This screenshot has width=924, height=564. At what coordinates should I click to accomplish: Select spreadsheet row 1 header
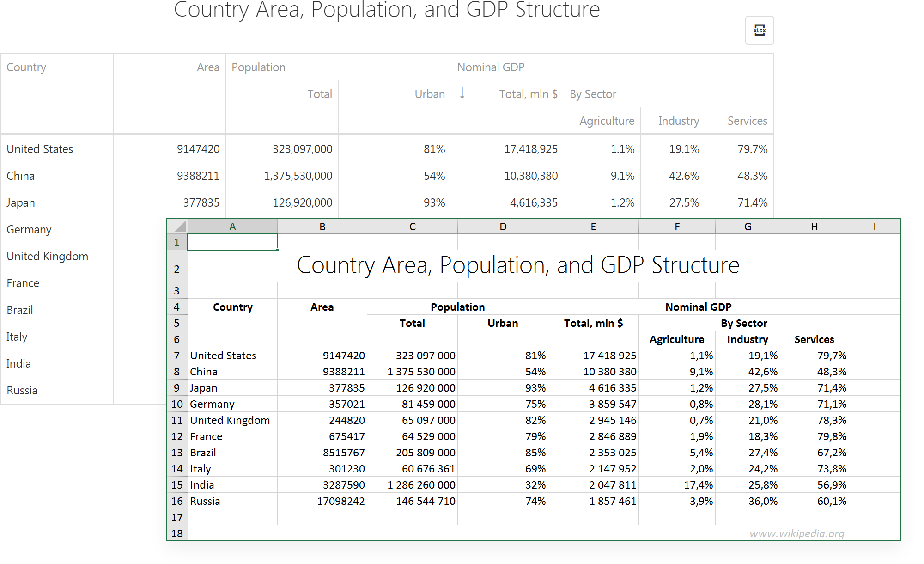[177, 242]
